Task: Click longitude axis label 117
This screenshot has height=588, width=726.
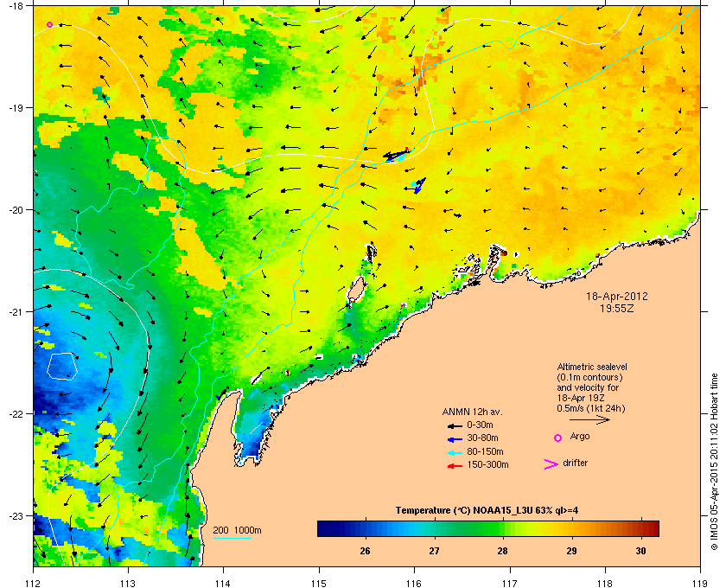Action: click(510, 583)
